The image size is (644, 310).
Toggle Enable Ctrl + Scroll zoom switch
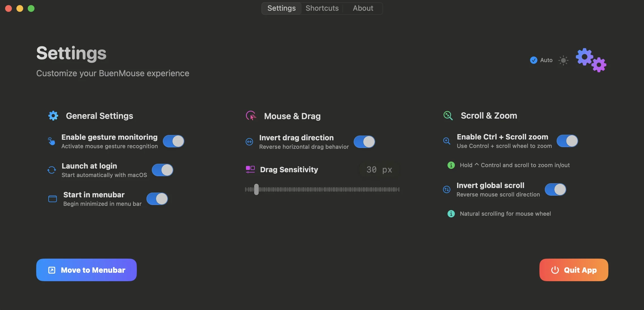(567, 141)
